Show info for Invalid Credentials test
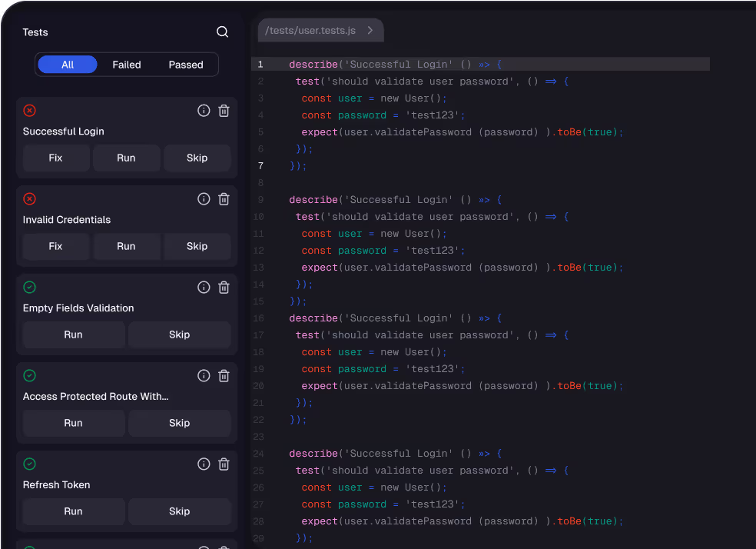This screenshot has height=549, width=756. [x=204, y=198]
